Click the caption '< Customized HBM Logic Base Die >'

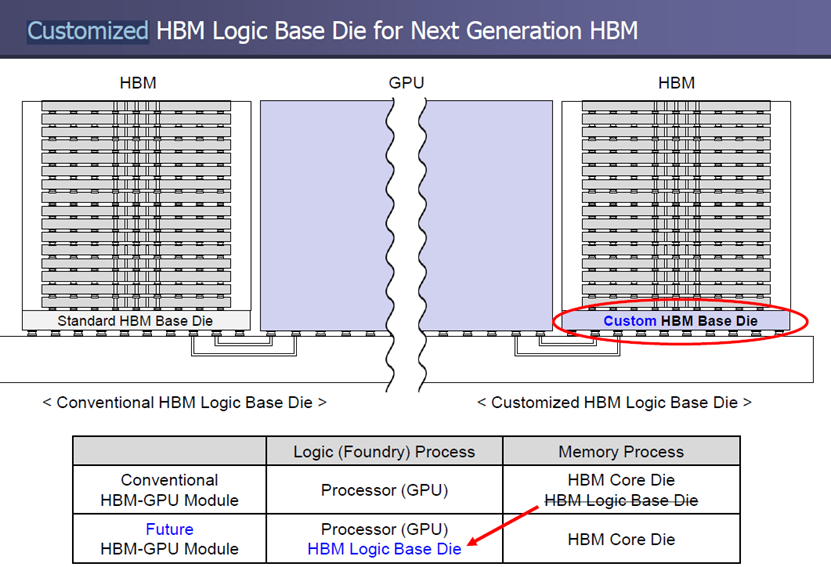[614, 403]
